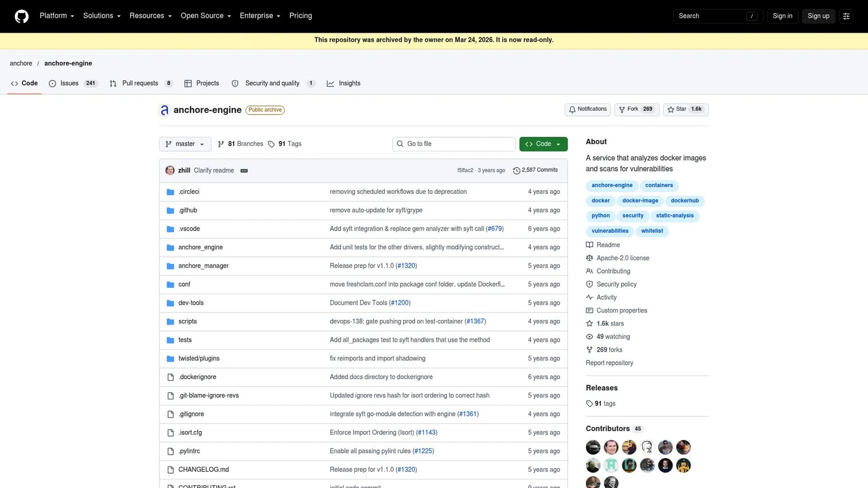868x488 pixels.
Task: Expand the Open Source menu
Action: click(205, 16)
